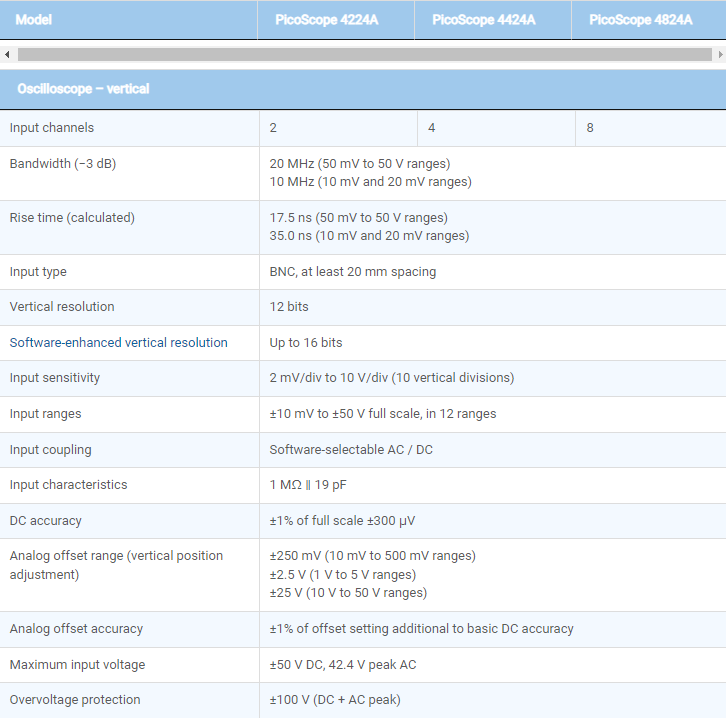Click the 1 MΩ ∥ 19 pF value
This screenshot has width=726, height=718.
tap(308, 485)
